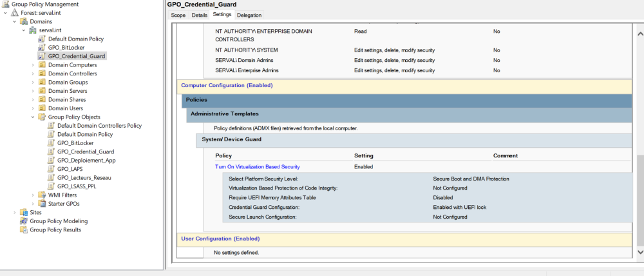Click the Domain Users OU icon
This screenshot has width=644, height=276.
coord(42,108)
